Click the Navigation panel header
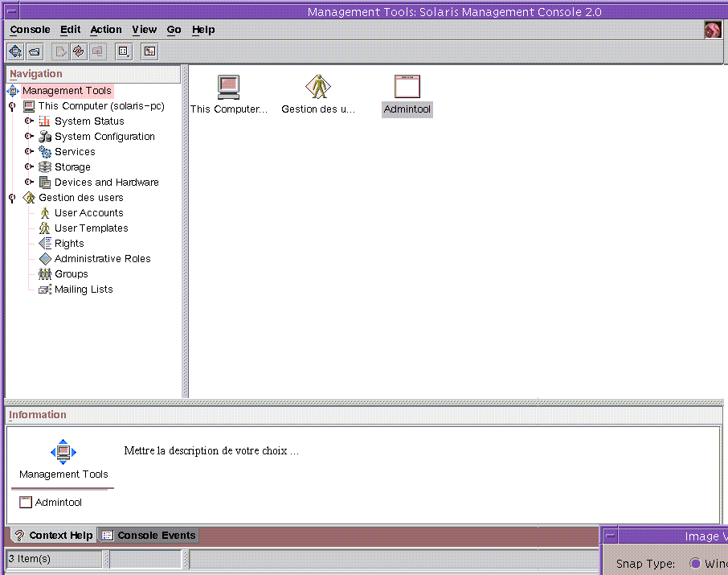This screenshot has width=728, height=575. pos(93,74)
